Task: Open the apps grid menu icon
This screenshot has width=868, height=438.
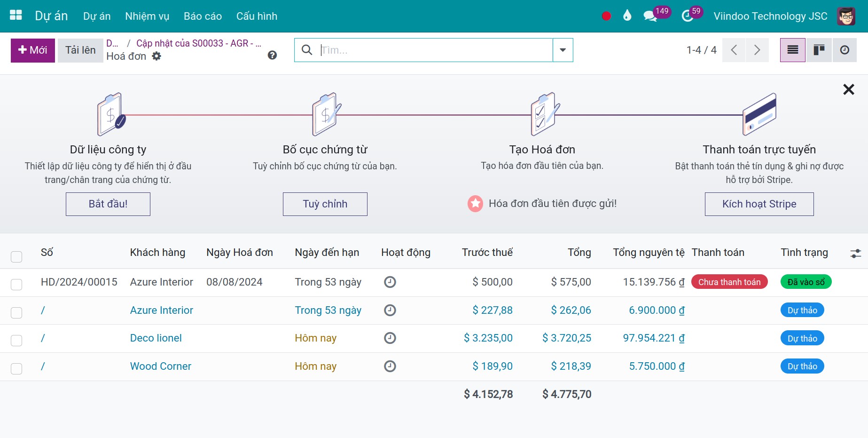Action: click(16, 16)
